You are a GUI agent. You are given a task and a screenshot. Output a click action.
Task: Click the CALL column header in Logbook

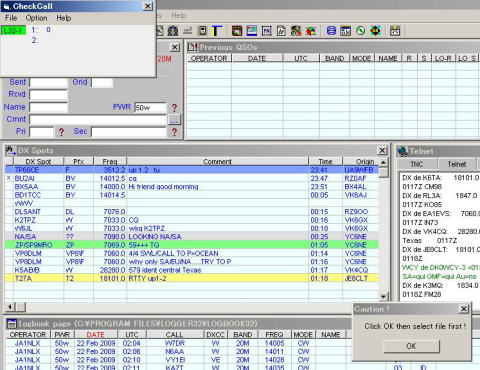(x=174, y=335)
